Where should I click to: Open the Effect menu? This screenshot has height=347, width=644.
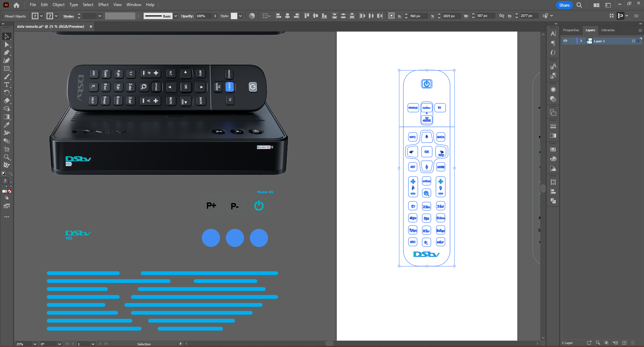pos(103,5)
